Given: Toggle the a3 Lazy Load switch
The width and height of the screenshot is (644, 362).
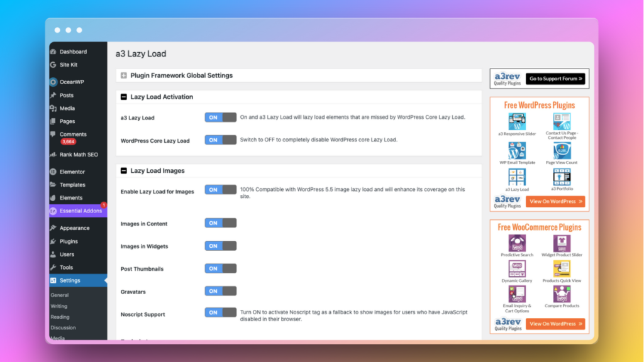Looking at the screenshot, I should [221, 118].
